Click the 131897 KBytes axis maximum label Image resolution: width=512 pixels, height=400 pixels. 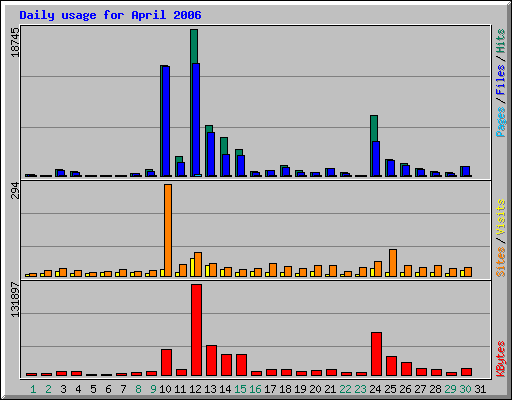[15, 300]
